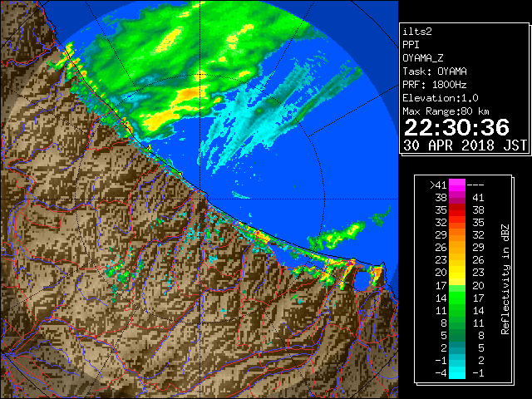Click the yellow 20 dBZ legend color
The image size is (532, 399).
pos(457,273)
